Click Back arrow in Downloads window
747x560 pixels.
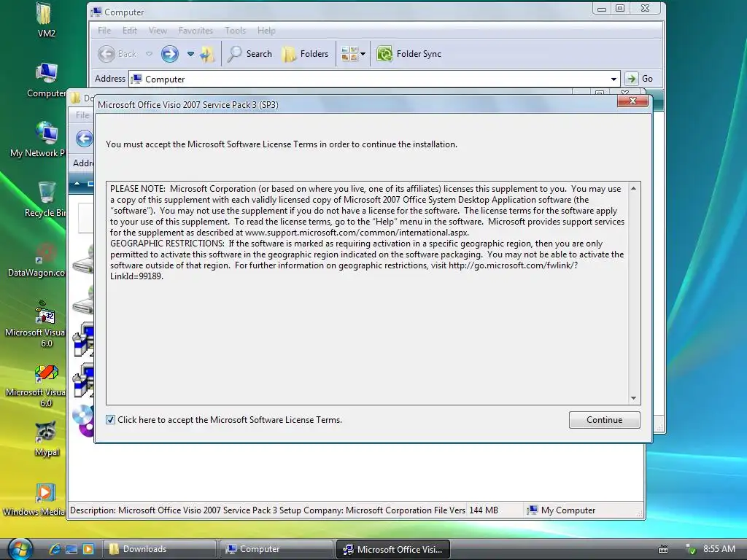pos(85,139)
